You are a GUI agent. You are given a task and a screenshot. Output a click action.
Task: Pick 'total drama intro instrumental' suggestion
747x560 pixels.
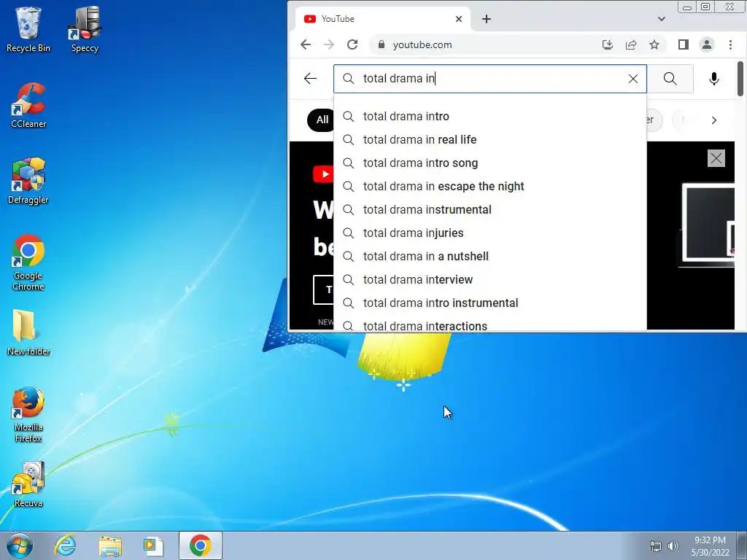490,303
